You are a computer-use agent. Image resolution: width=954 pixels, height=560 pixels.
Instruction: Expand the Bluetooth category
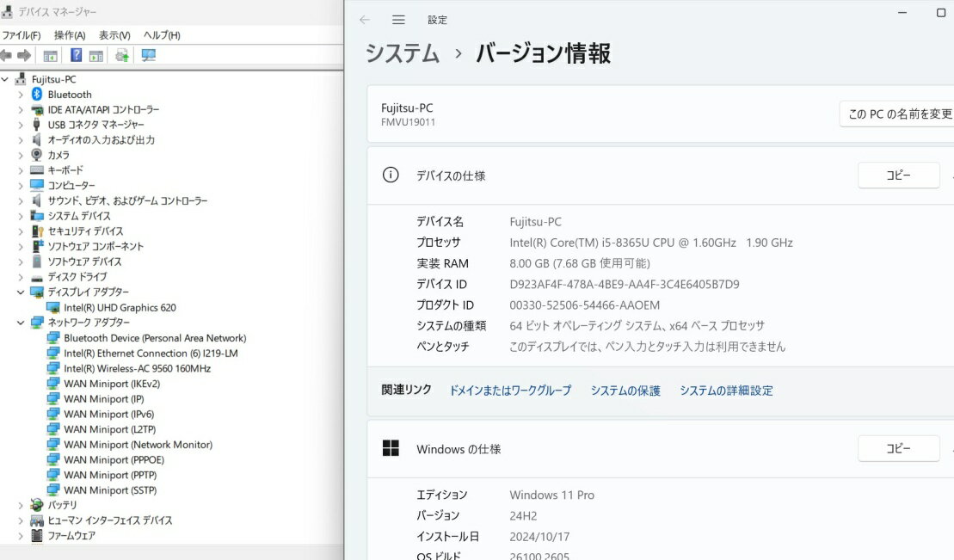[21, 95]
